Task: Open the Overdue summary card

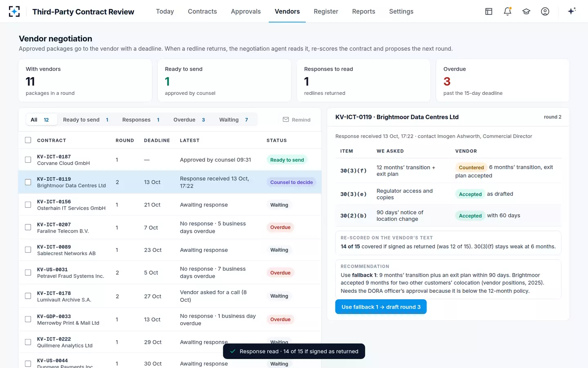Action: [x=503, y=81]
